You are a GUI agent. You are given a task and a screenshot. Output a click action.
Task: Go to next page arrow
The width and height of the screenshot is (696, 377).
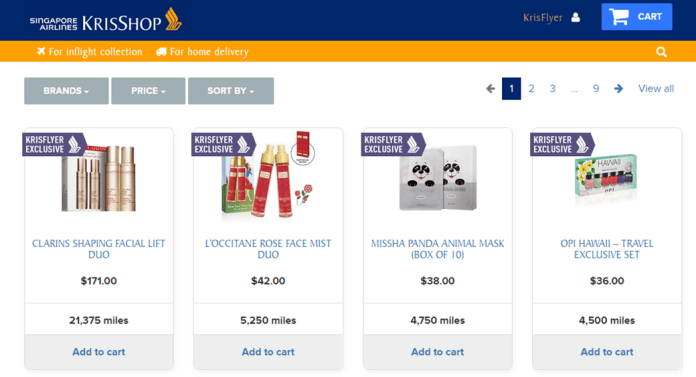618,88
